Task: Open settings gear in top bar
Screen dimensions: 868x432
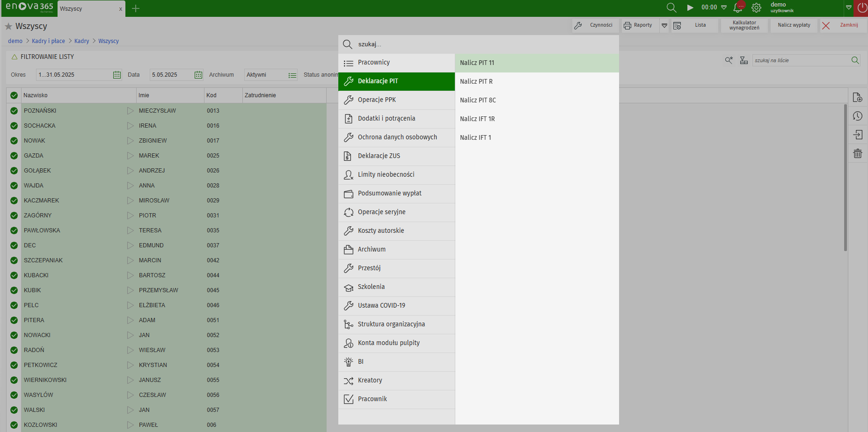Action: tap(756, 8)
